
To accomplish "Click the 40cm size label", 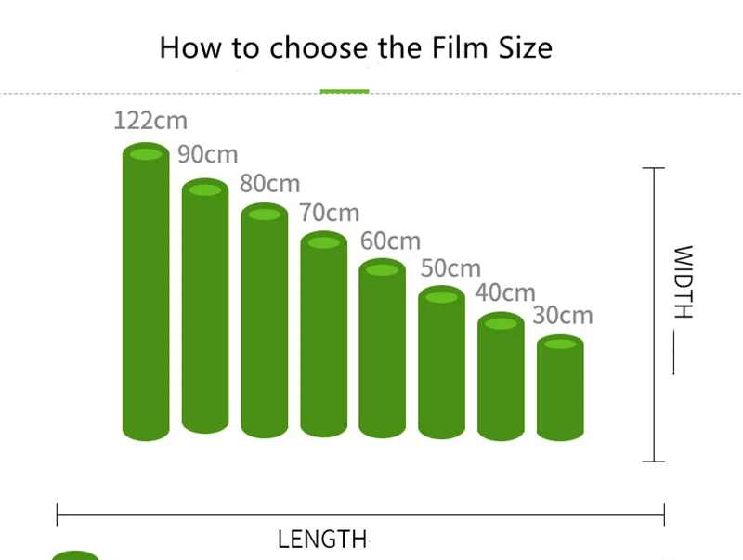I will 505,293.
